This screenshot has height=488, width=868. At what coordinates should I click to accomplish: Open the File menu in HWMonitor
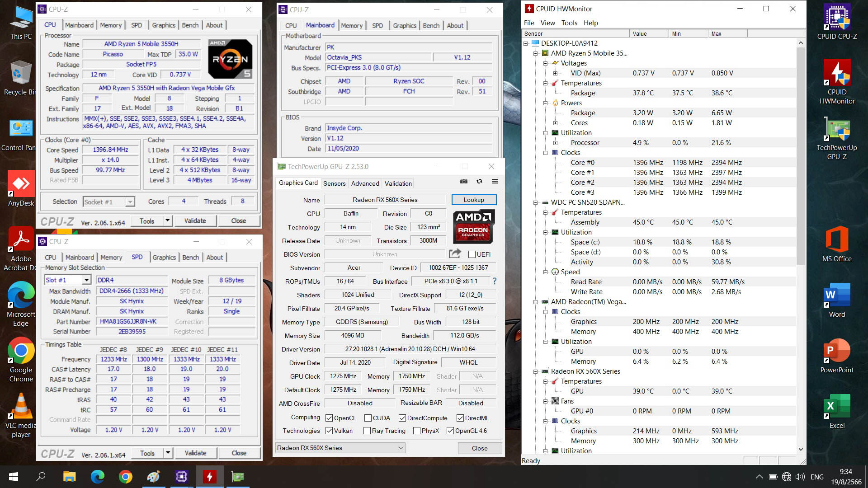coord(529,23)
